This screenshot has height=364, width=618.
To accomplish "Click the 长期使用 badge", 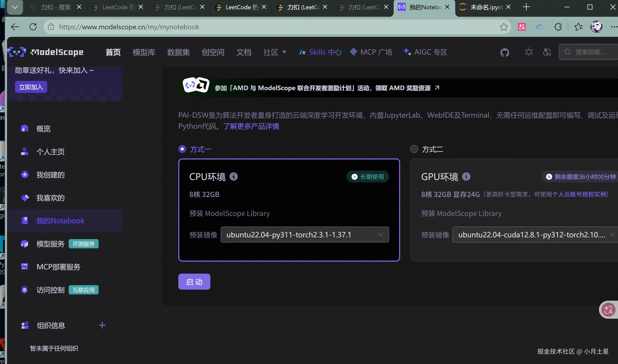I will point(368,177).
